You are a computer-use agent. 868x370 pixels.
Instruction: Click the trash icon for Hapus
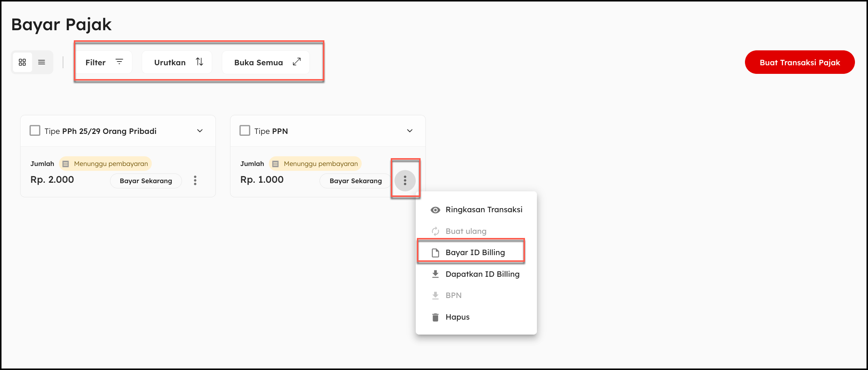tap(435, 317)
